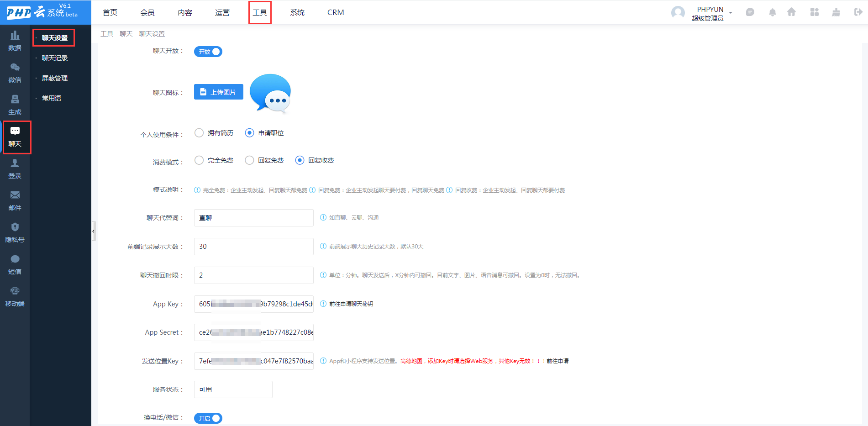Open the 隐私号 section in the sidebar
Viewport: 868px width, 426px height.
15,233
